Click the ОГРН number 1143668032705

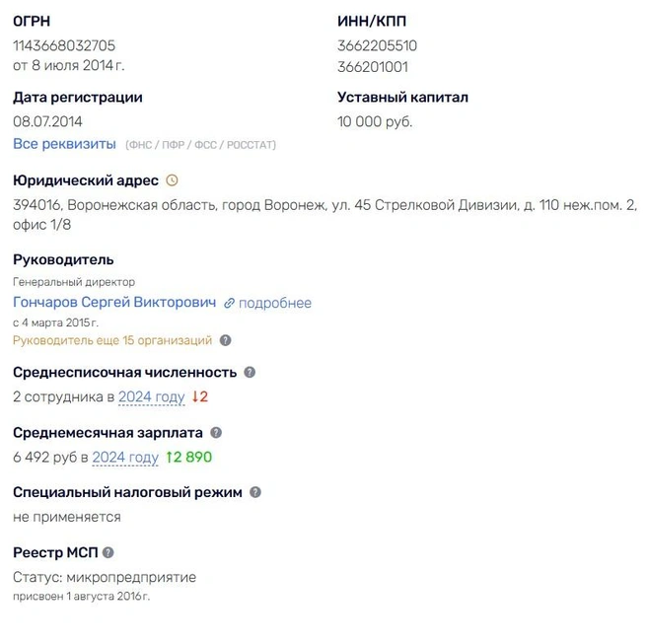64,45
